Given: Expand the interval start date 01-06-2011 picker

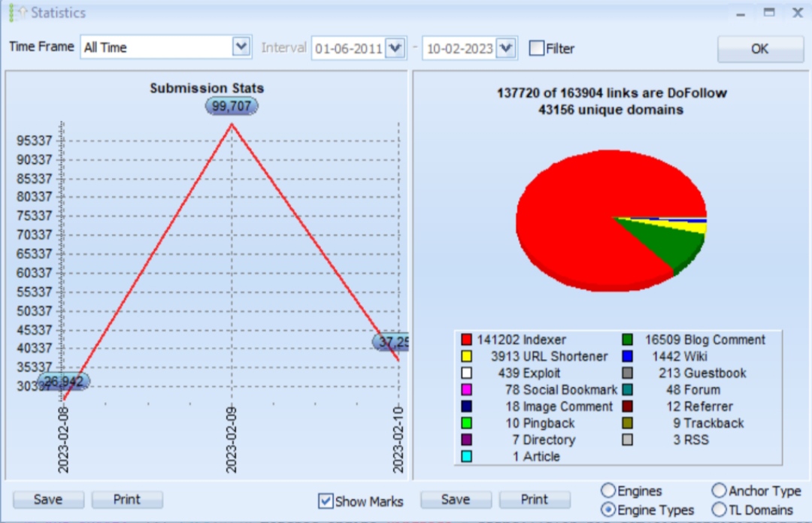Looking at the screenshot, I should click(x=395, y=49).
